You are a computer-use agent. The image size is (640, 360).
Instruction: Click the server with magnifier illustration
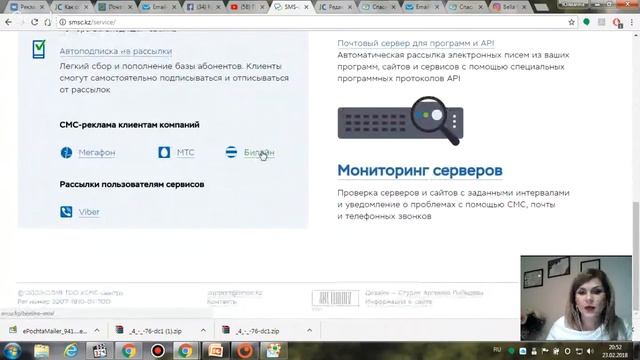tap(400, 121)
